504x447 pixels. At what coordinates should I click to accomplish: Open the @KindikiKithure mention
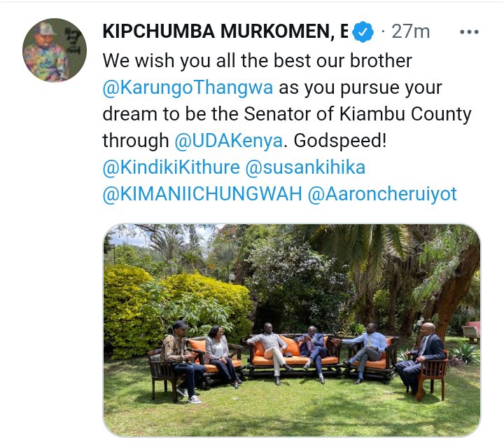(x=171, y=167)
